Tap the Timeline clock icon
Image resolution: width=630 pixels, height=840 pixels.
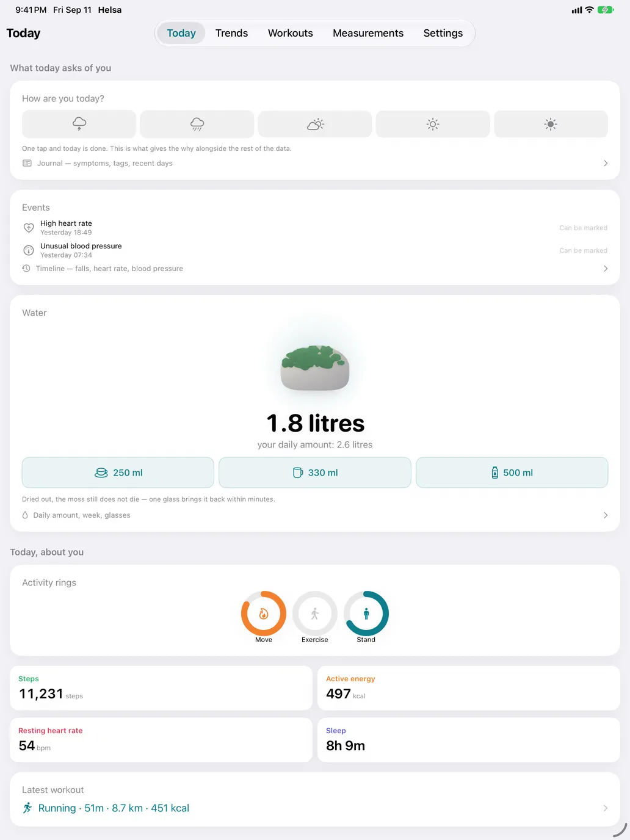(x=26, y=269)
